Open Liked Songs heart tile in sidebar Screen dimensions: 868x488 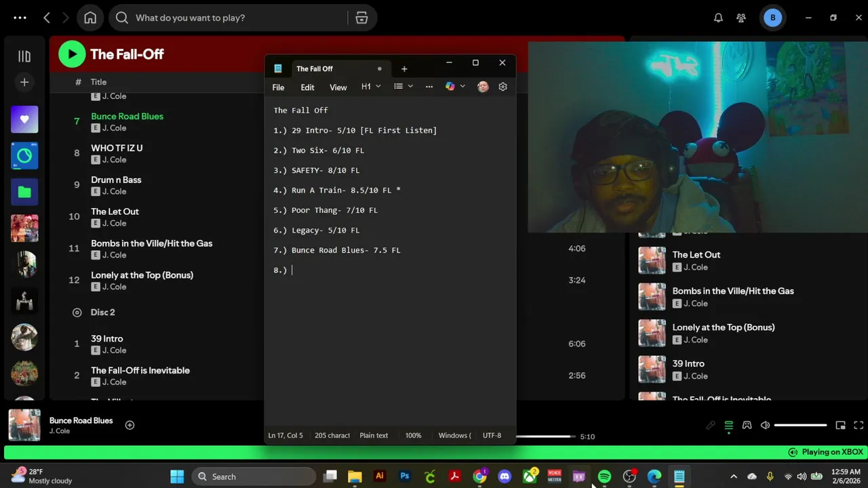pos(24,119)
